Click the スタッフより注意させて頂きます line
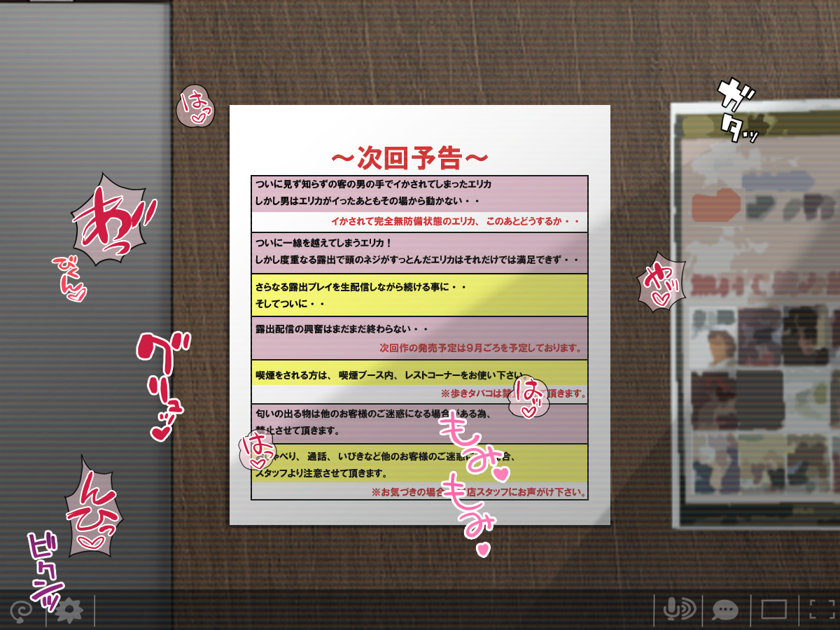This screenshot has width=840, height=630. (x=322, y=473)
